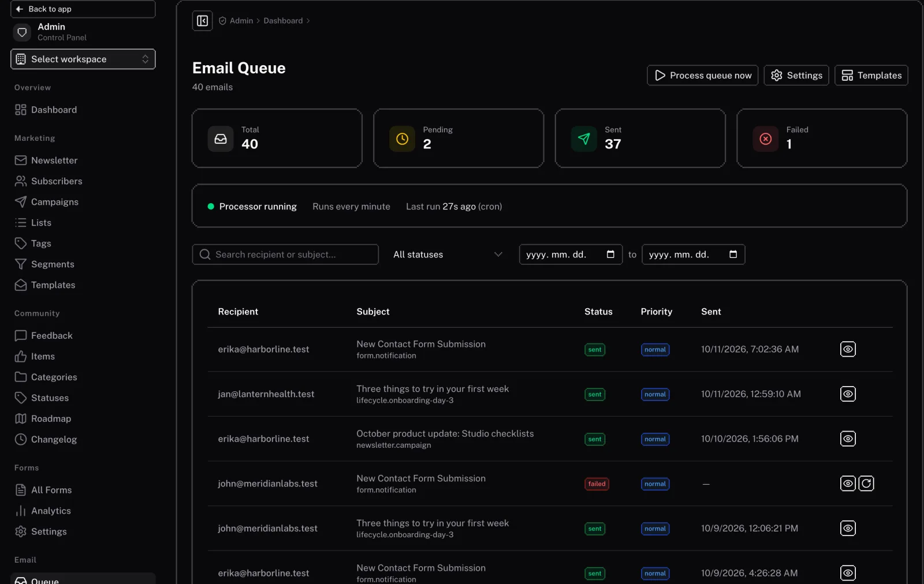Open the Select workspace dropdown
This screenshot has height=584, width=924.
tap(83, 59)
